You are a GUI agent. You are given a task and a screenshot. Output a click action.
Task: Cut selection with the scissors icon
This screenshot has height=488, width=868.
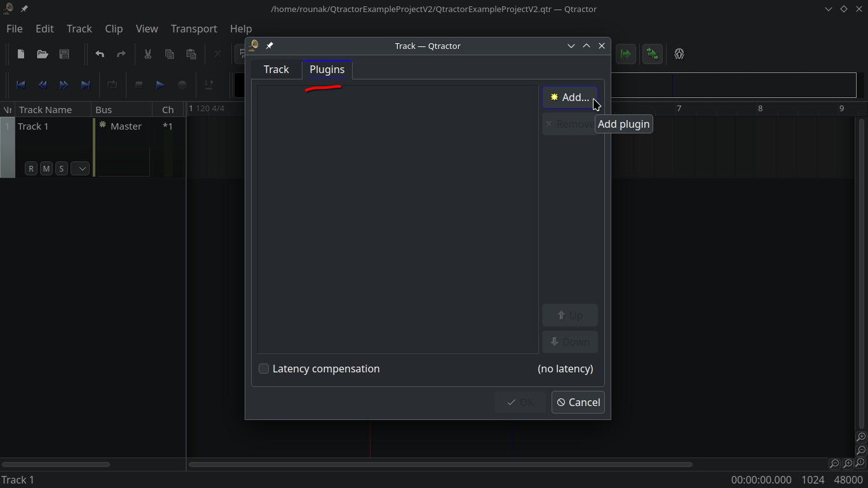pos(148,54)
